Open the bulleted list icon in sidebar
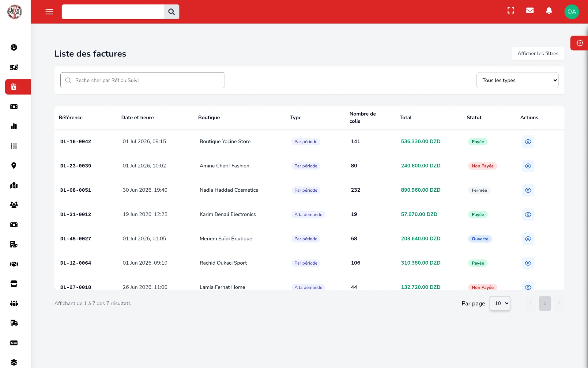 click(14, 146)
